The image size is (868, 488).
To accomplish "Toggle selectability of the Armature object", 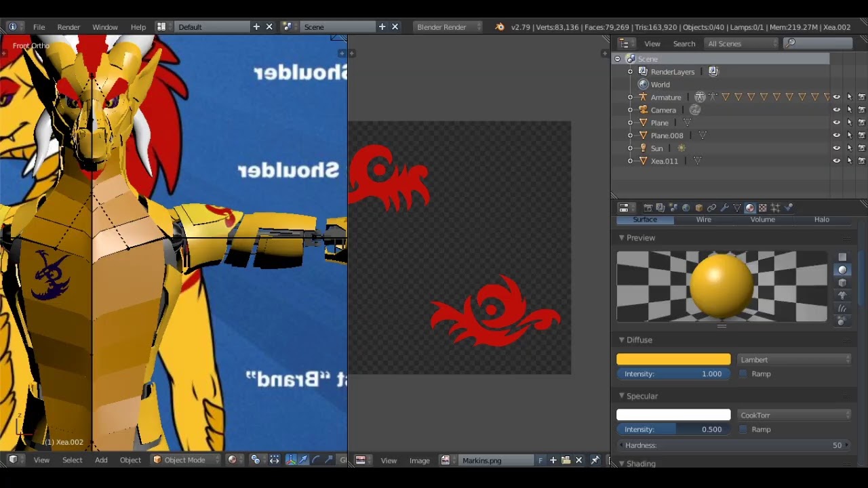I will tap(849, 97).
